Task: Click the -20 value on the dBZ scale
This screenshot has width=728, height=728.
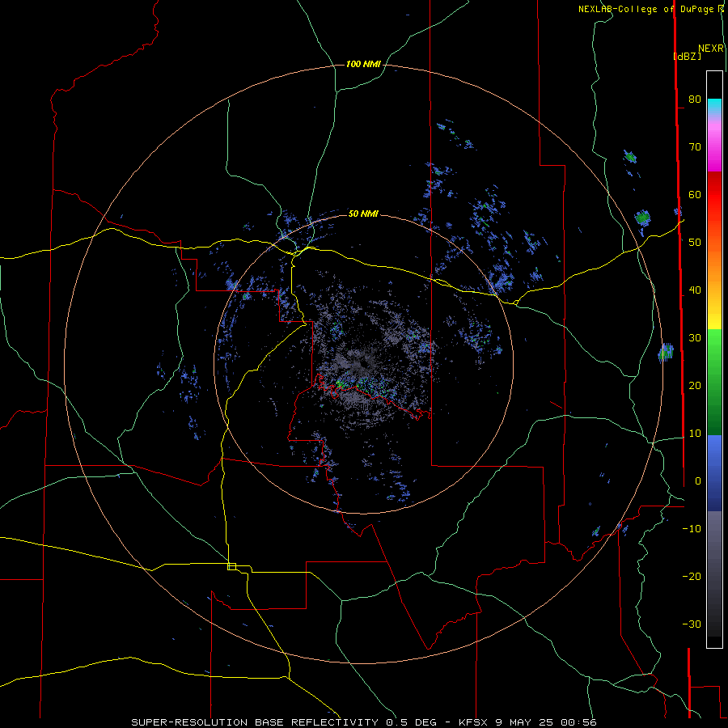Action: (x=692, y=577)
